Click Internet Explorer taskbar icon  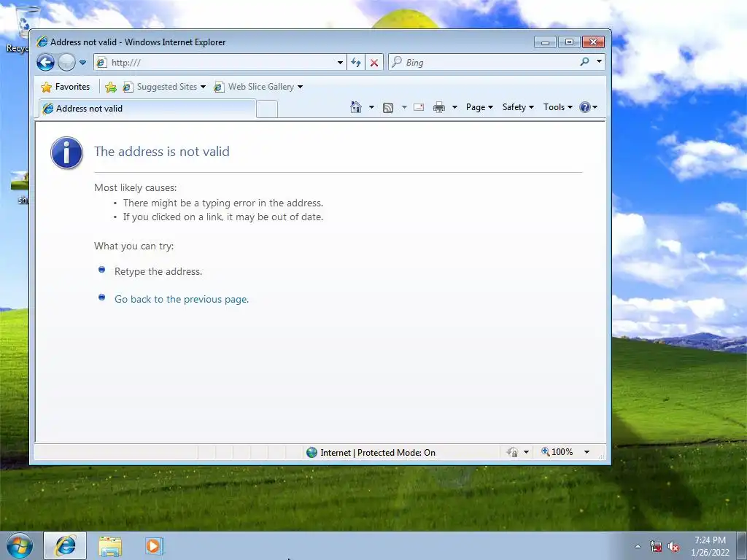(65, 545)
